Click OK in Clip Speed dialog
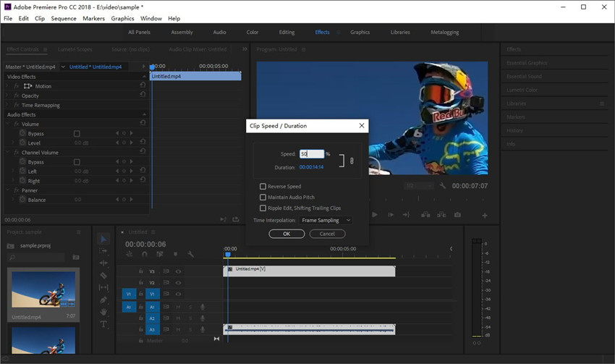This screenshot has width=615, height=364. pos(287,234)
